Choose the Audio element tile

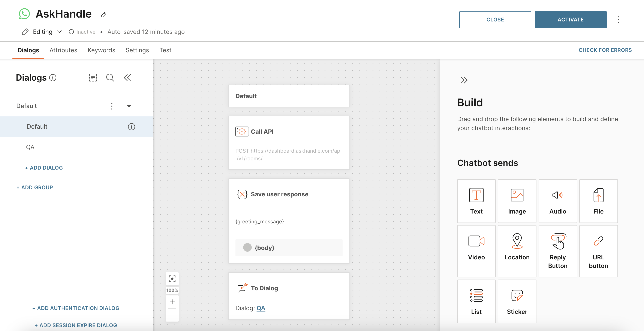point(557,201)
